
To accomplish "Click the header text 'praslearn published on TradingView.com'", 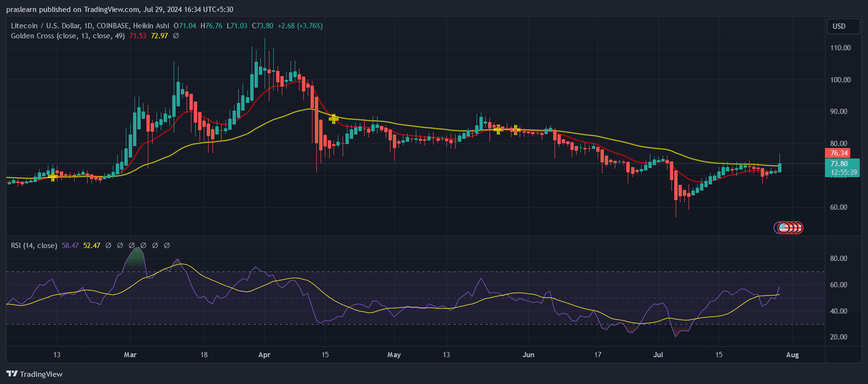I will [72, 10].
